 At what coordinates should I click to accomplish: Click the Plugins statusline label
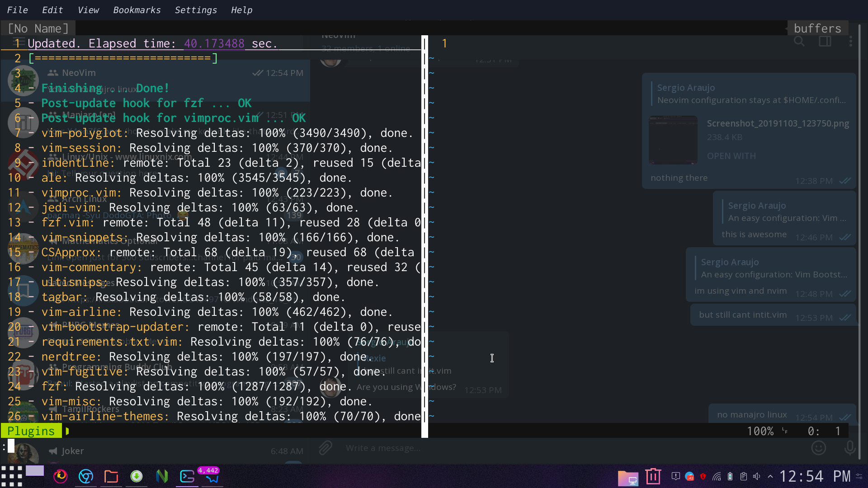31,431
